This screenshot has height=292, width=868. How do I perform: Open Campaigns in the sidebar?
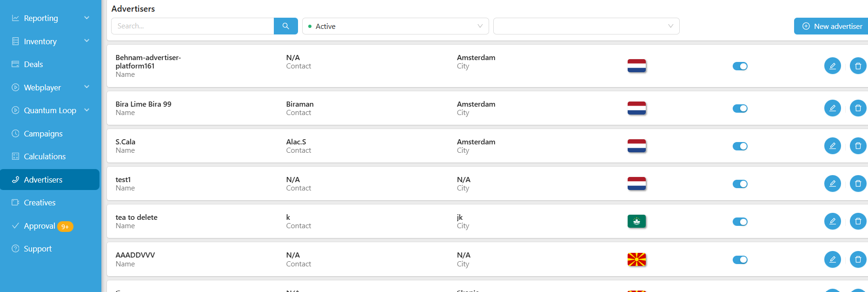pos(43,134)
